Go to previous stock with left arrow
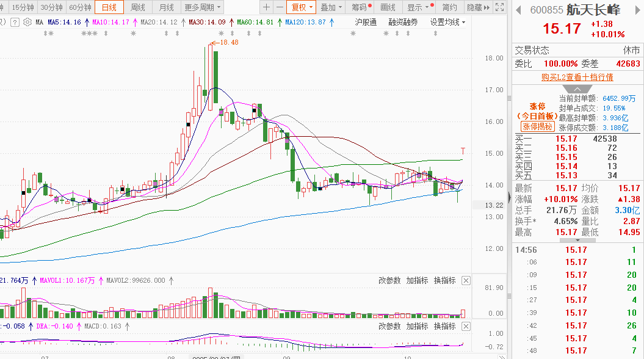The width and height of the screenshot is (644, 359). click(x=519, y=10)
